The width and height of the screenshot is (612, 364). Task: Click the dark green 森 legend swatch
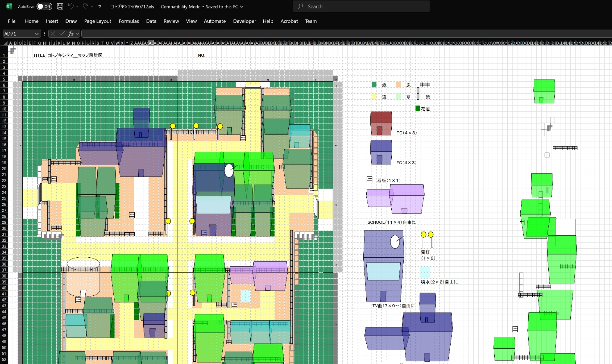[x=374, y=85]
